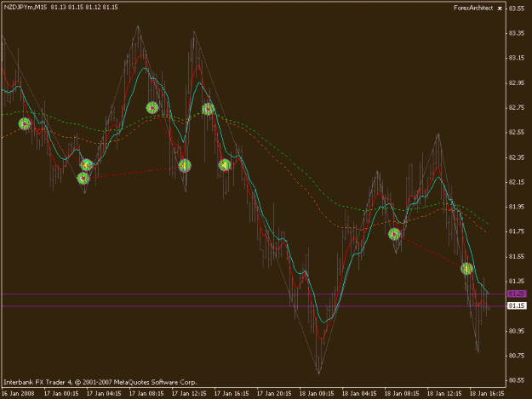Click the 18 Jan 04:15 time label
This screenshot has height=399, width=532.
tap(359, 394)
